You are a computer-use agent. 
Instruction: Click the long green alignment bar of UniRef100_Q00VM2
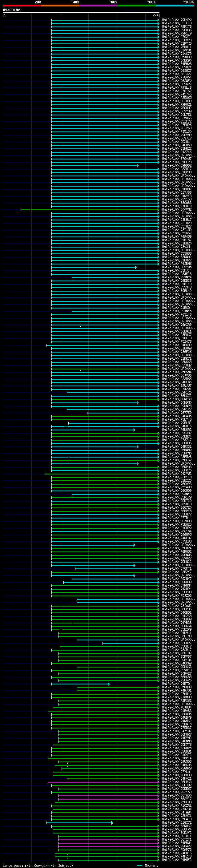coord(90,210)
